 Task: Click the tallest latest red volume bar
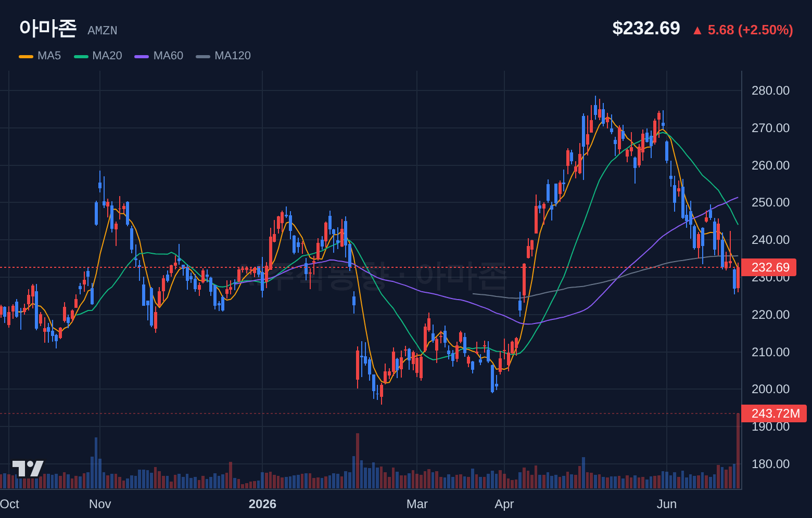(x=738, y=451)
